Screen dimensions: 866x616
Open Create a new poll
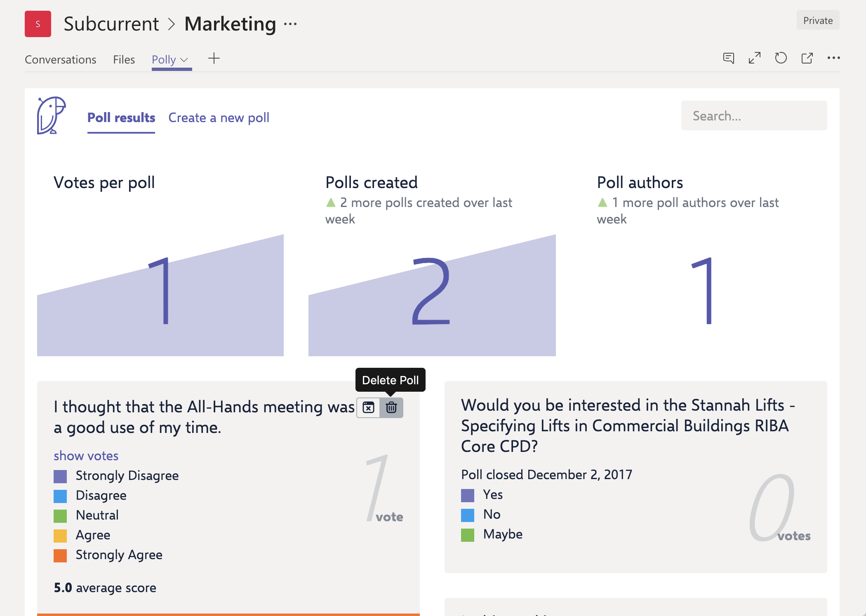tap(219, 118)
